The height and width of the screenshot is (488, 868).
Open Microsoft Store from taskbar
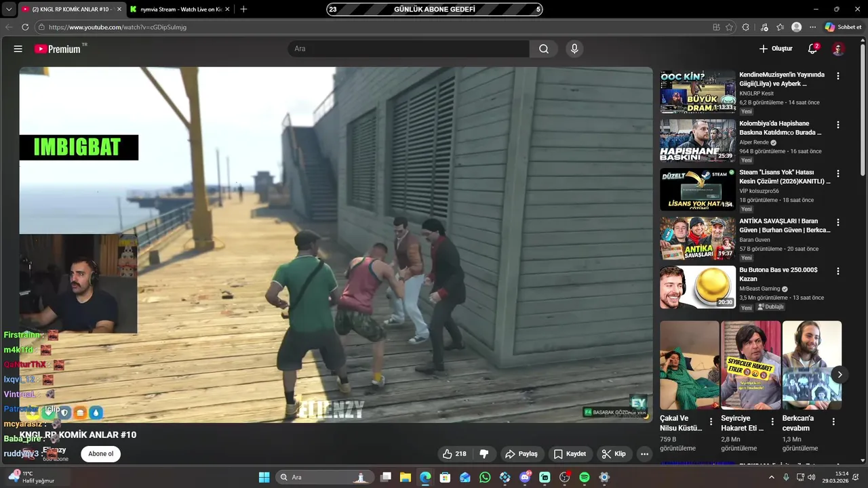(445, 477)
